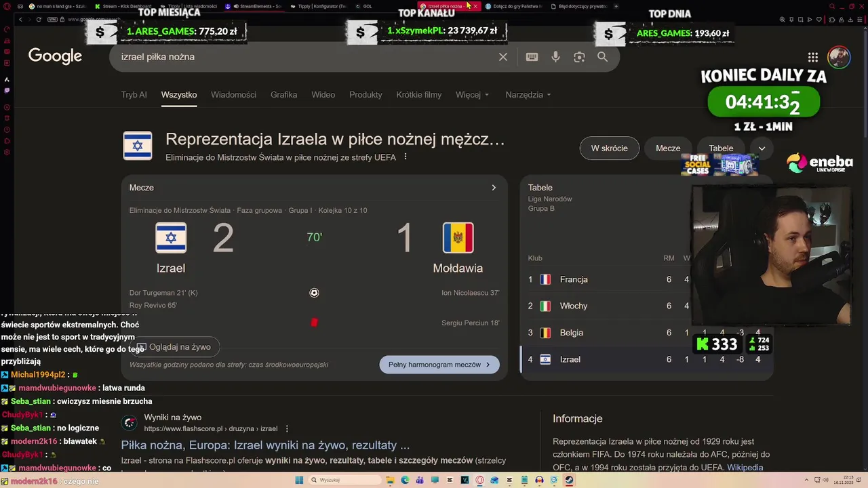Follow the Wikipedia link in Informacje panel
Screen dimensions: 868x488
click(x=745, y=468)
